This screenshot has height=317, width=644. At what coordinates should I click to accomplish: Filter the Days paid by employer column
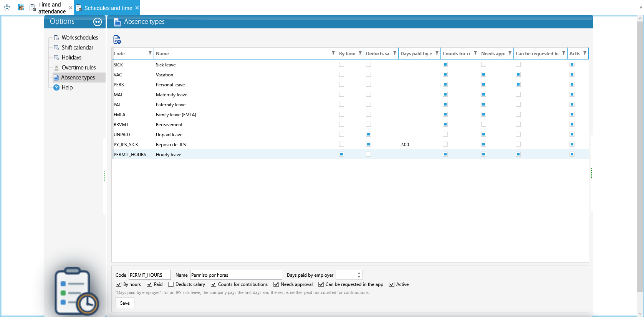(437, 53)
